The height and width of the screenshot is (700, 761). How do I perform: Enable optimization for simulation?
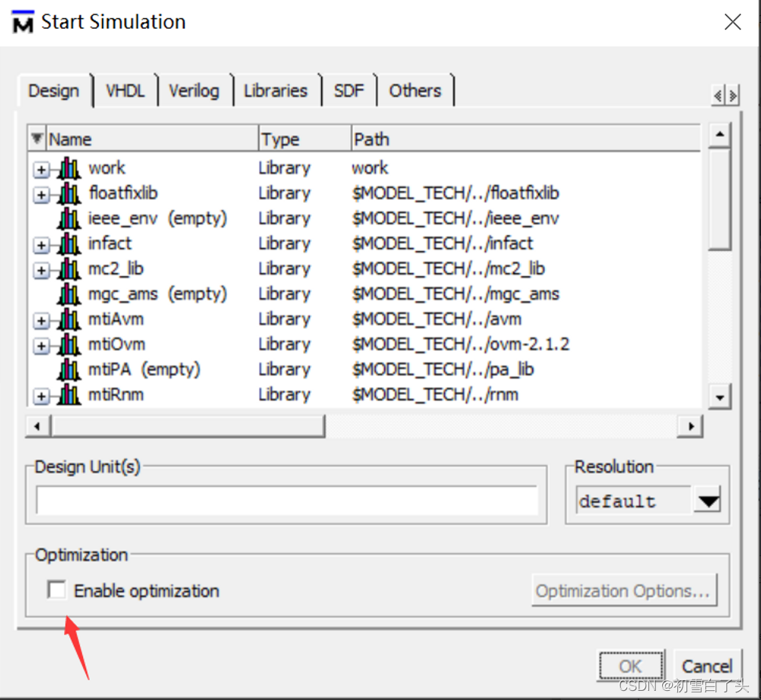[x=56, y=589]
